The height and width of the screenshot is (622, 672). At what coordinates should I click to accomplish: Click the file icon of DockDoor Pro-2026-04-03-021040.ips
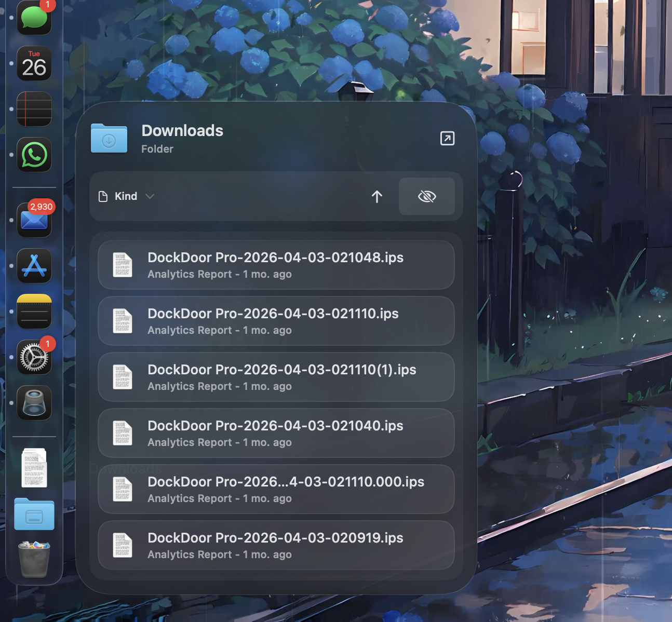point(123,433)
